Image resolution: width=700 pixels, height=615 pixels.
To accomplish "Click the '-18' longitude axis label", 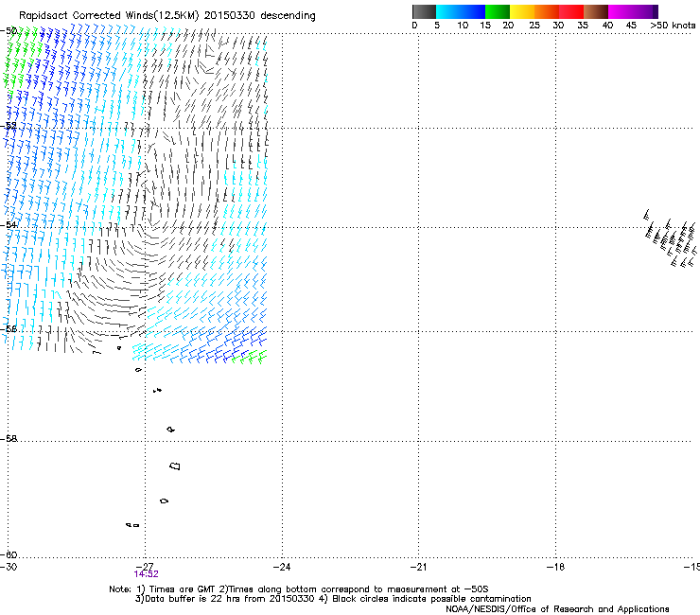I will (x=555, y=567).
